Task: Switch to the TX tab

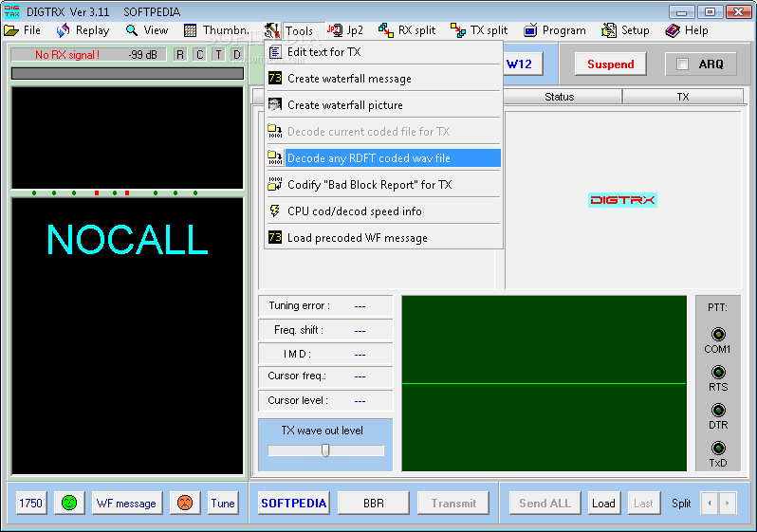Action: (x=683, y=97)
